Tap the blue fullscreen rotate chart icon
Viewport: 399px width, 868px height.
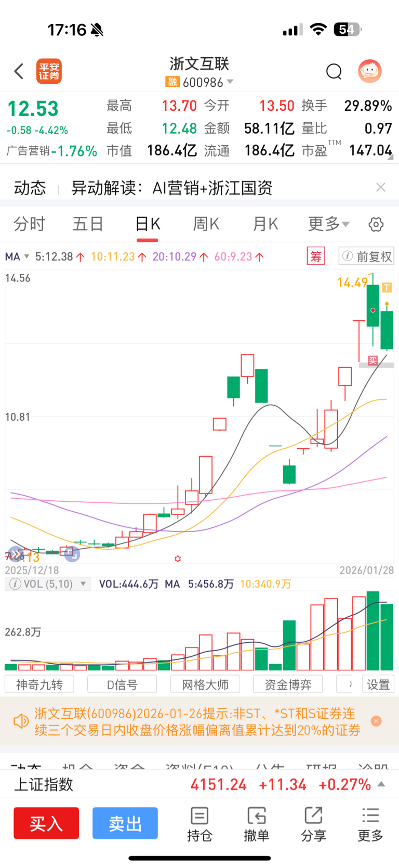[72, 554]
